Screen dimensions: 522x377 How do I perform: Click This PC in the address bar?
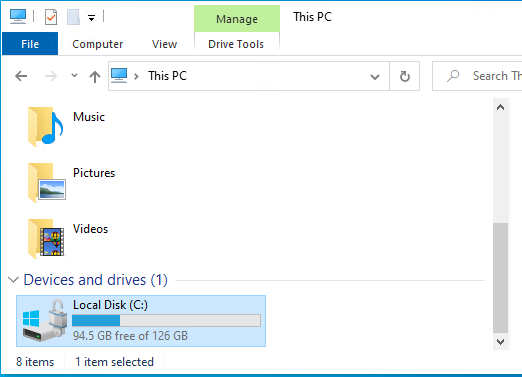(x=168, y=76)
